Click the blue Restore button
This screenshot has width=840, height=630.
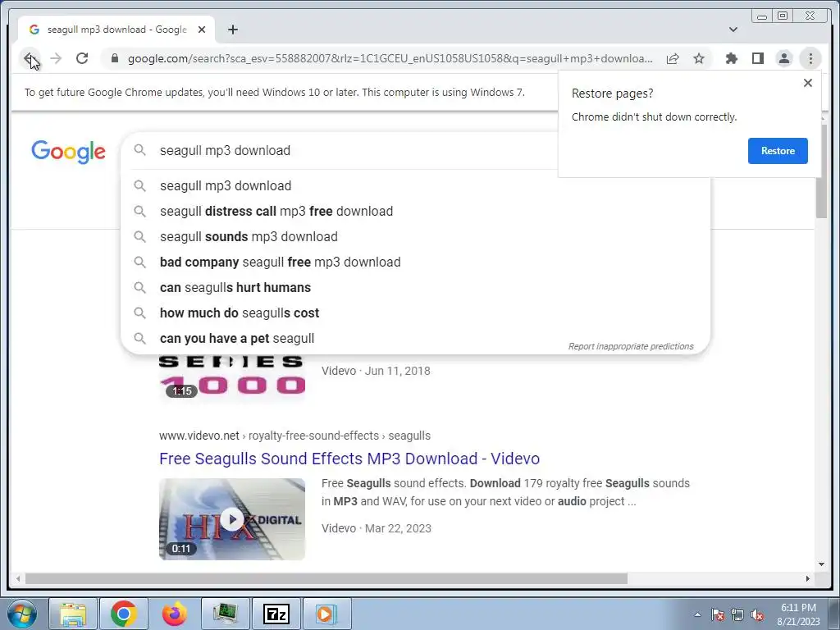[778, 151]
